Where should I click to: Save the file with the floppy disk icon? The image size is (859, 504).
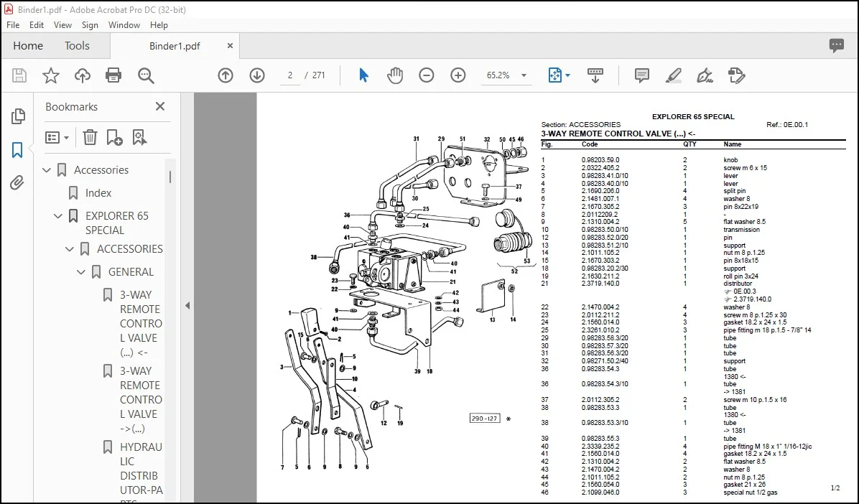pyautogui.click(x=19, y=75)
